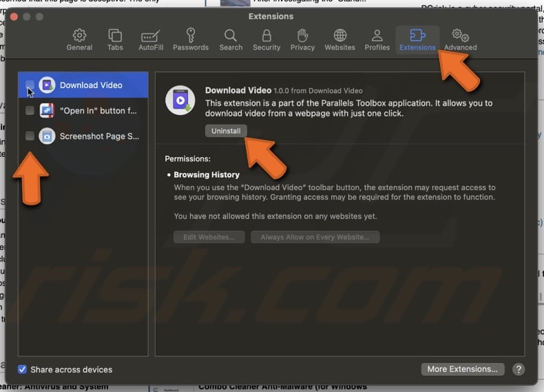Click the Uninstall button
The height and width of the screenshot is (392, 544).
coord(226,131)
